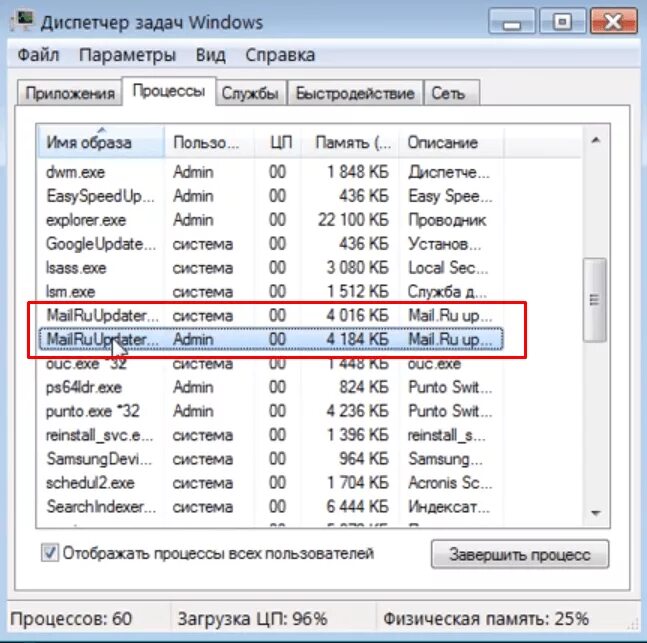Maximize the Диспетчер задач window
647x643 pixels.
(x=562, y=21)
